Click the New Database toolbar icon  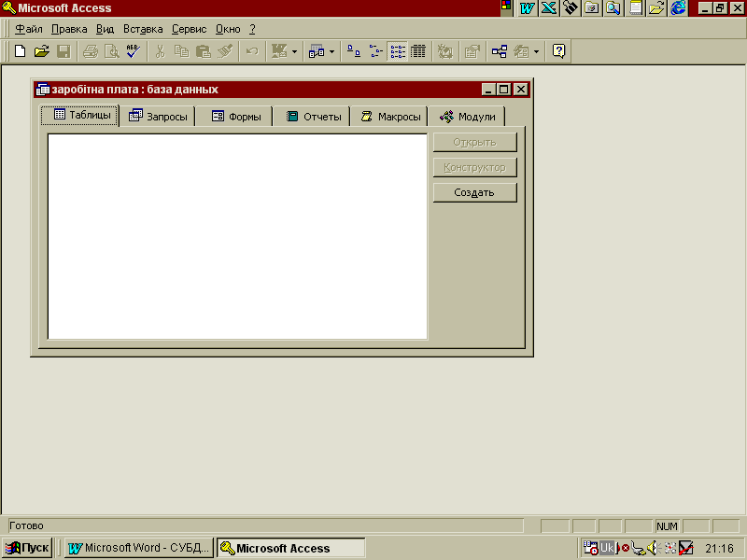pos(20,51)
